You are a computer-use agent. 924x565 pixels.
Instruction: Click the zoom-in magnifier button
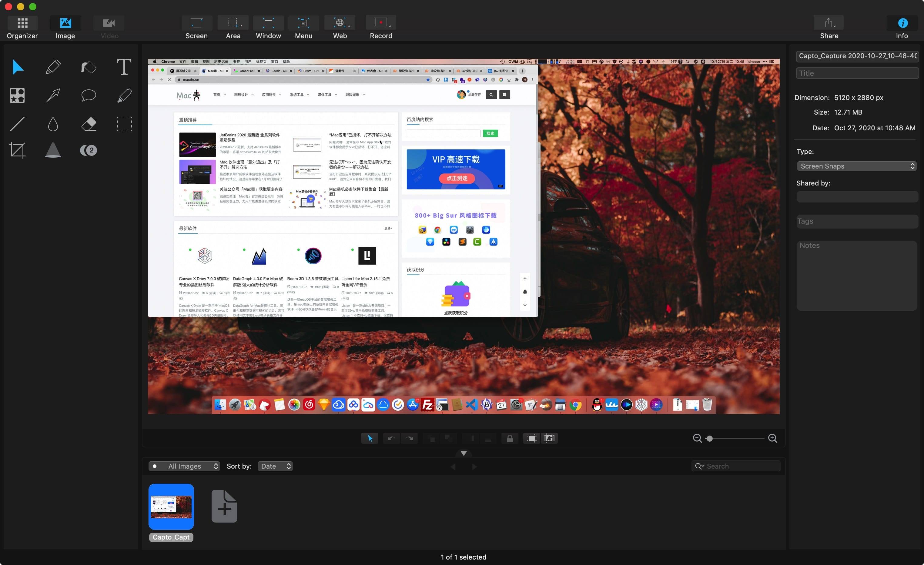pyautogui.click(x=772, y=438)
